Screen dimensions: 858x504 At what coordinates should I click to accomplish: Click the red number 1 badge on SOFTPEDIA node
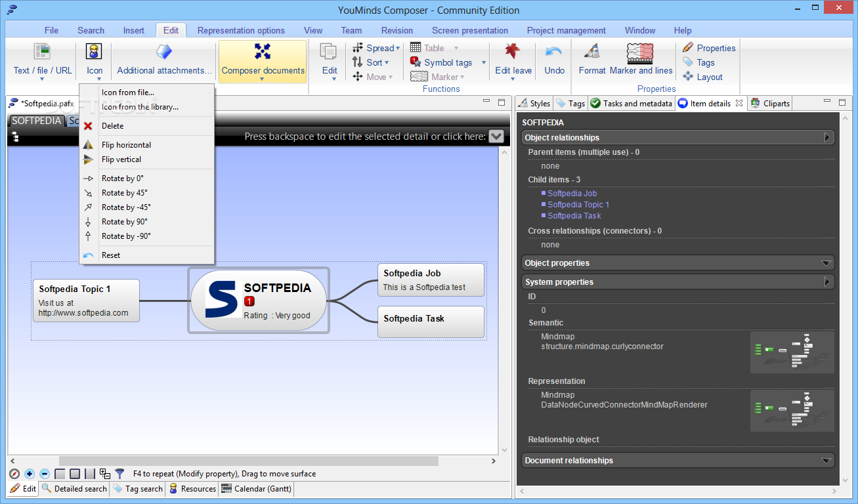click(249, 301)
